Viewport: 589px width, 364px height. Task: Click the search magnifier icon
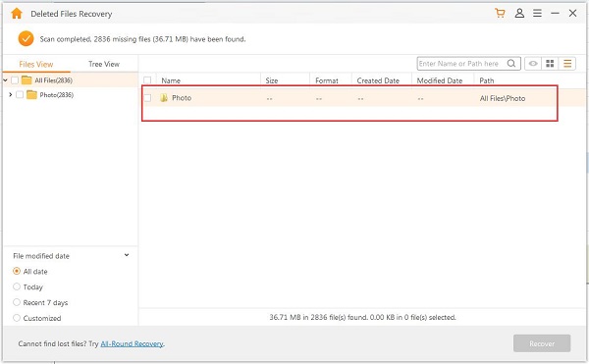[x=511, y=64]
